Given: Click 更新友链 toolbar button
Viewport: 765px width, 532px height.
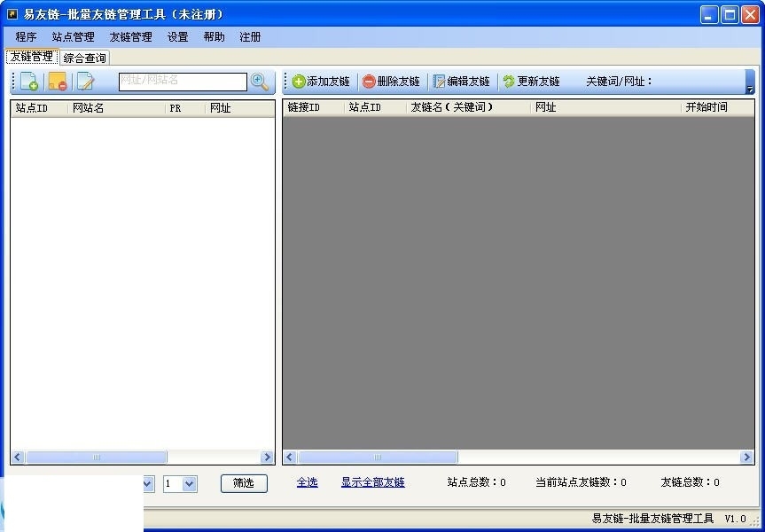Looking at the screenshot, I should pos(531,82).
